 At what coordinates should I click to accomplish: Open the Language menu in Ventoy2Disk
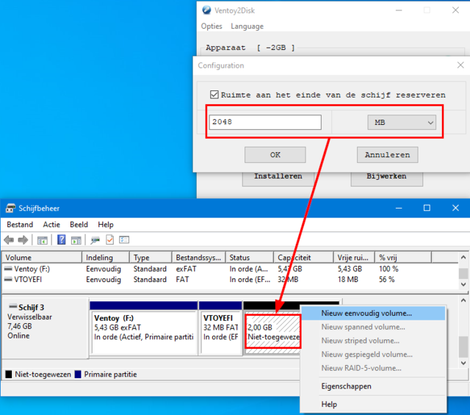tap(247, 26)
